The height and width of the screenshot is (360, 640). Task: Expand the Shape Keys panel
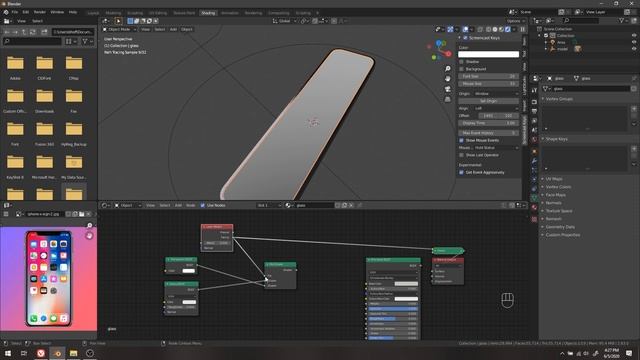(557, 139)
